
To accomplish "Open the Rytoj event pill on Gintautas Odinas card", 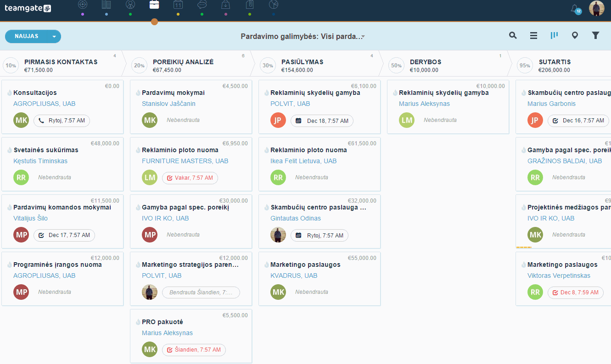I will click(x=319, y=235).
